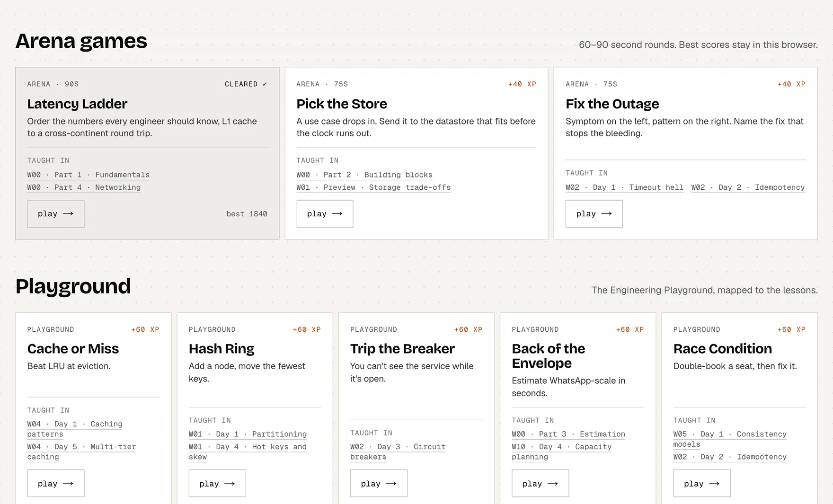Click the Hash Ring title

click(x=222, y=349)
